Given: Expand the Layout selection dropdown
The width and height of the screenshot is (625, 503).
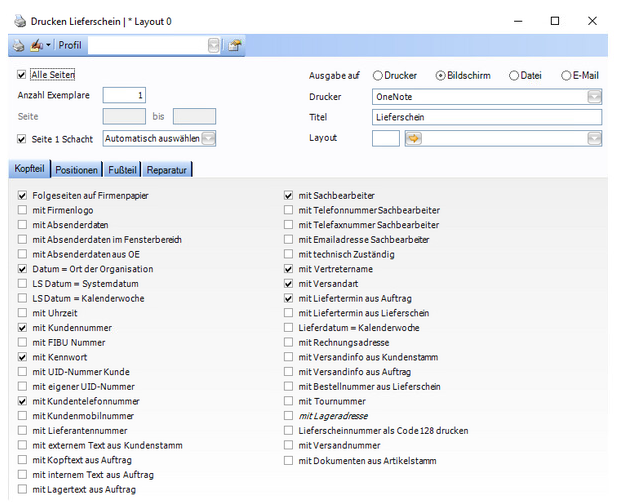Looking at the screenshot, I should click(594, 138).
